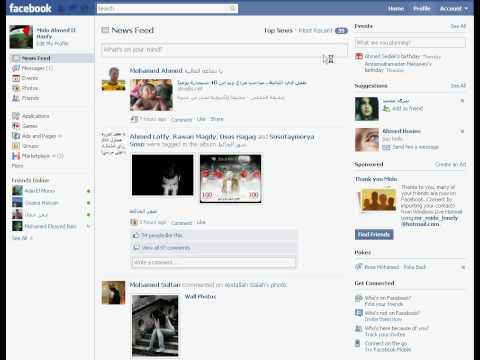Click the birthday gift icon under Events
This screenshot has height=360, width=480.
[359, 56]
